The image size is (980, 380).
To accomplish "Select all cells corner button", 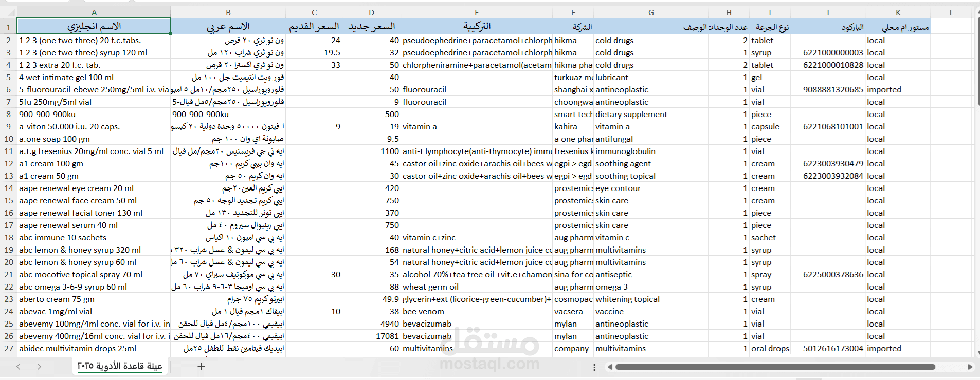I will 8,12.
